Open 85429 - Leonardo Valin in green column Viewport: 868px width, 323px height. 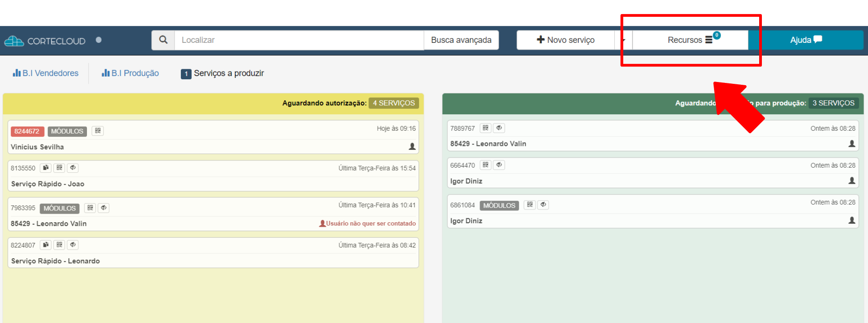[x=488, y=144]
